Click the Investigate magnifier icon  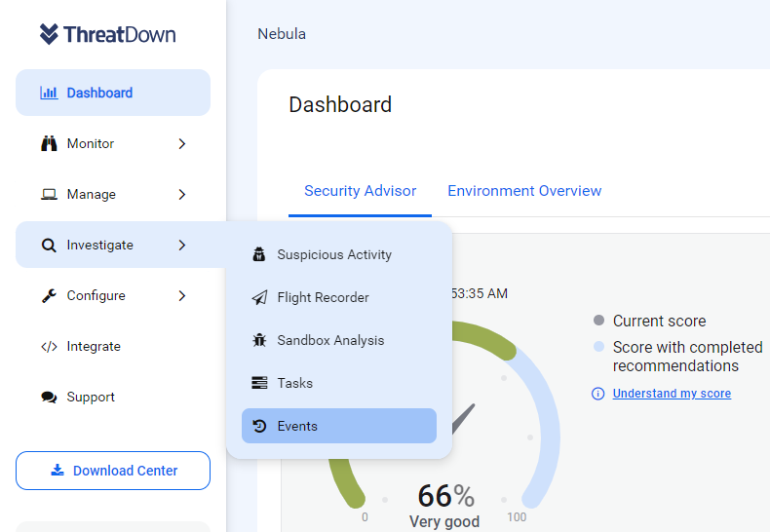[x=49, y=245]
